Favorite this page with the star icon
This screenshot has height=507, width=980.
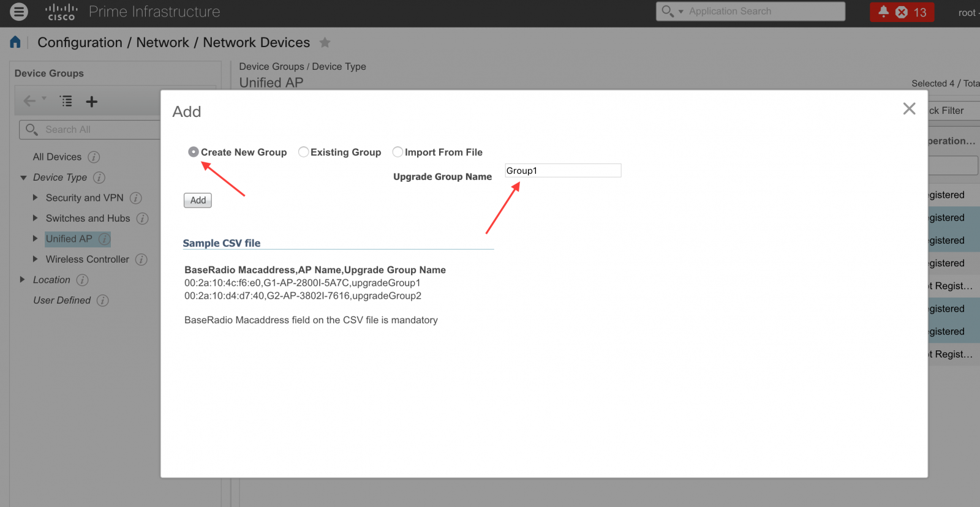[325, 42]
